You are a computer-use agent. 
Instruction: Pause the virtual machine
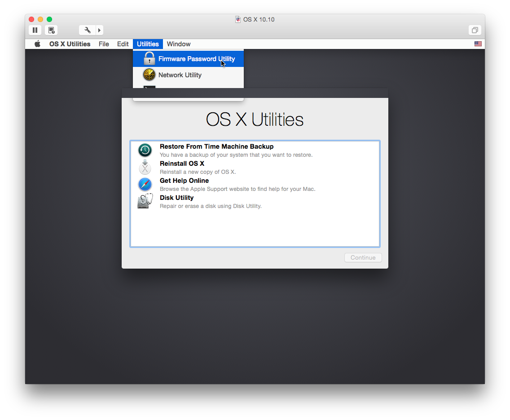click(x=35, y=30)
